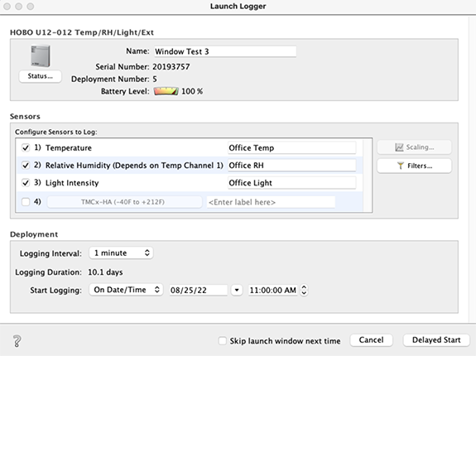The height and width of the screenshot is (476, 476).
Task: Open help via the question mark icon
Action: (x=17, y=341)
